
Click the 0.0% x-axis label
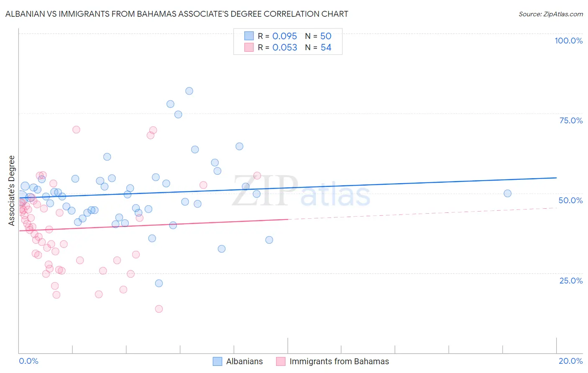pyautogui.click(x=29, y=361)
